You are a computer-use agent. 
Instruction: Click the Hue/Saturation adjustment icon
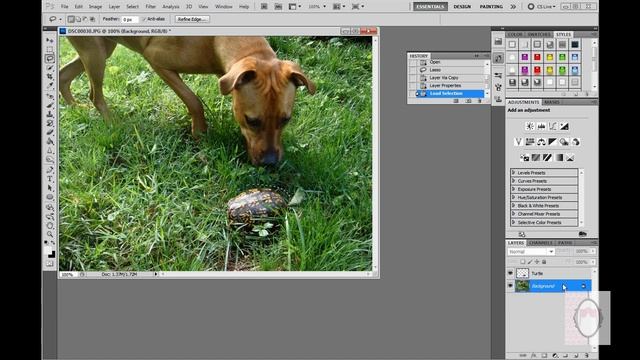530,142
